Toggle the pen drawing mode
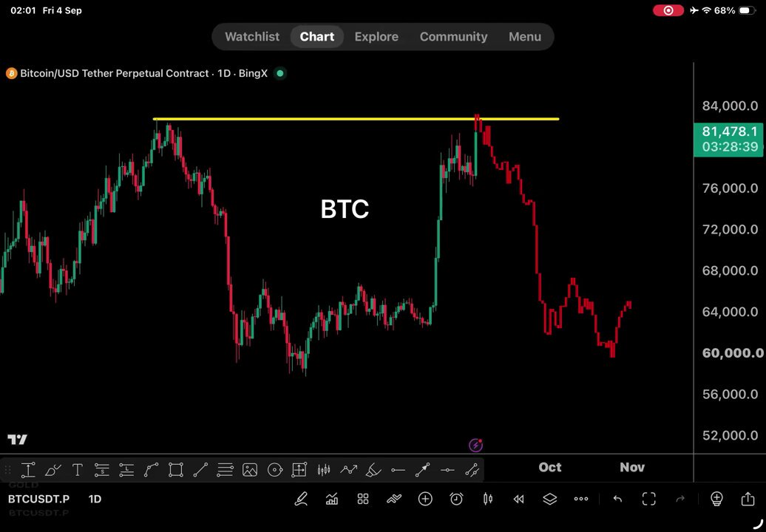 [301, 499]
